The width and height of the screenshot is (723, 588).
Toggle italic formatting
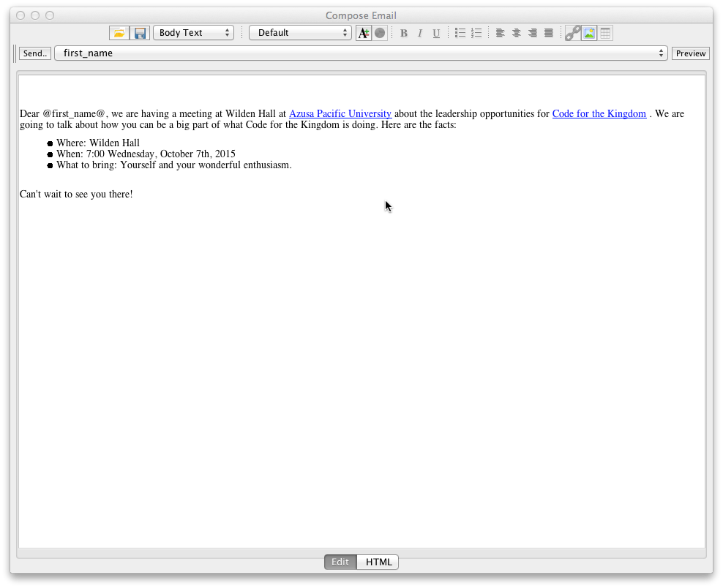pyautogui.click(x=419, y=32)
